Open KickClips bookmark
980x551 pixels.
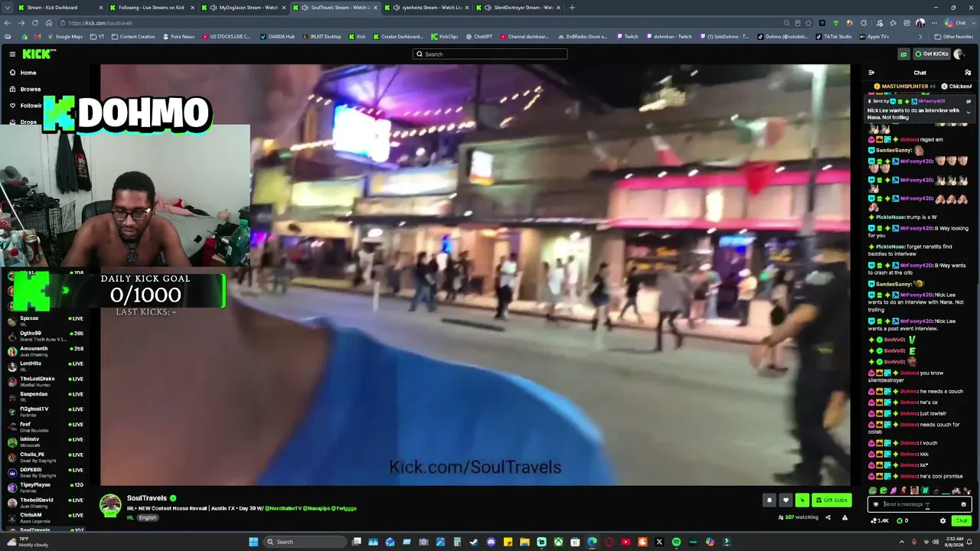pos(444,37)
